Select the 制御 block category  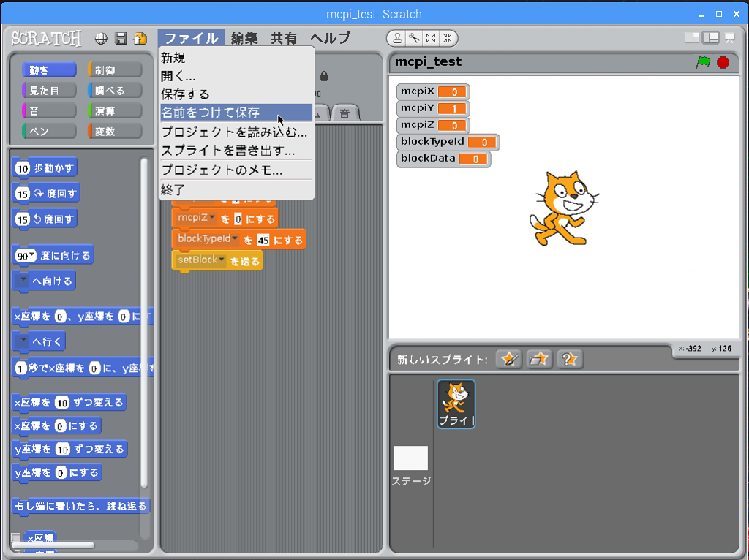tap(115, 69)
